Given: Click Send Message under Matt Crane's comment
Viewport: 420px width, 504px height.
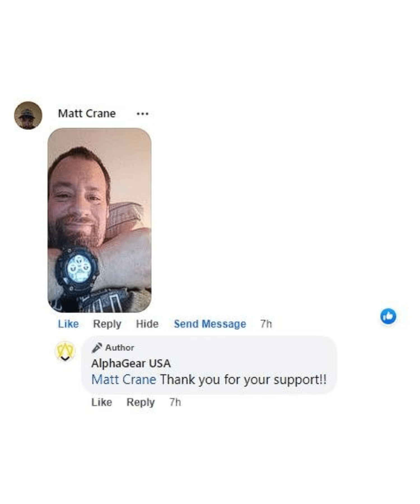Looking at the screenshot, I should (210, 324).
